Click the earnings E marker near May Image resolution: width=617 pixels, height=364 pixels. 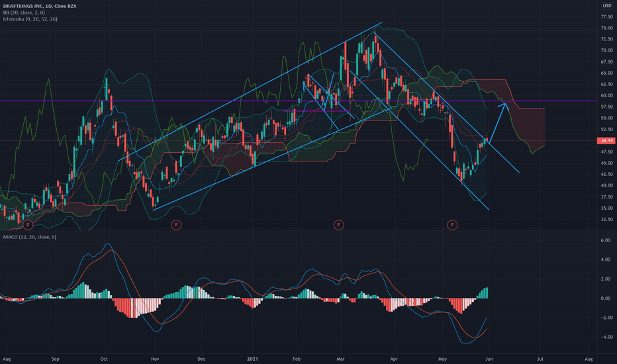(x=452, y=225)
